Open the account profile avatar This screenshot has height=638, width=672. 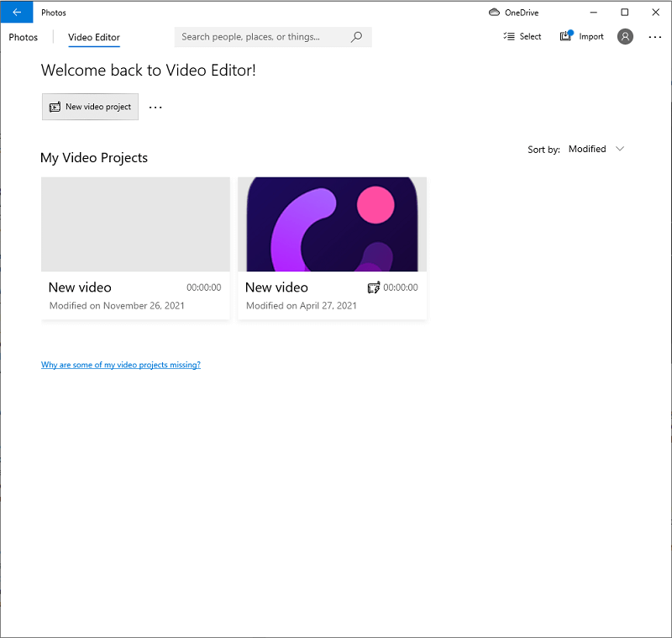coord(625,36)
